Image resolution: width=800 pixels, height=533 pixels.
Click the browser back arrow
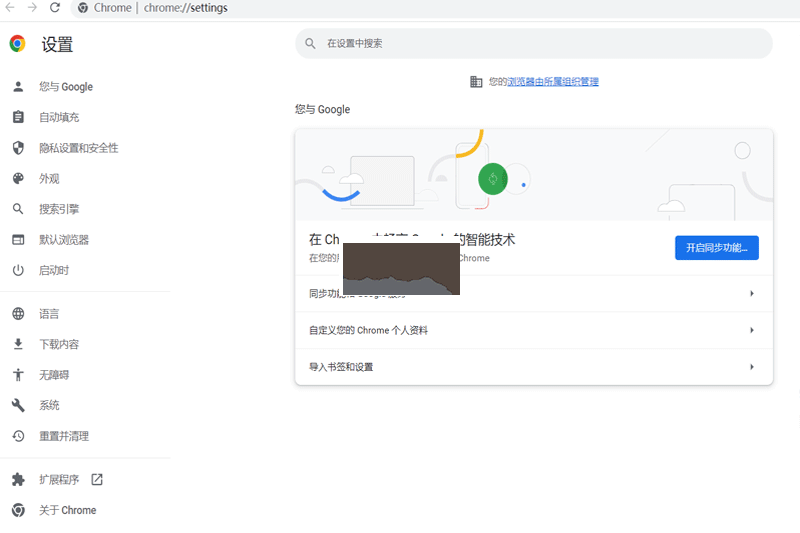coord(10,8)
